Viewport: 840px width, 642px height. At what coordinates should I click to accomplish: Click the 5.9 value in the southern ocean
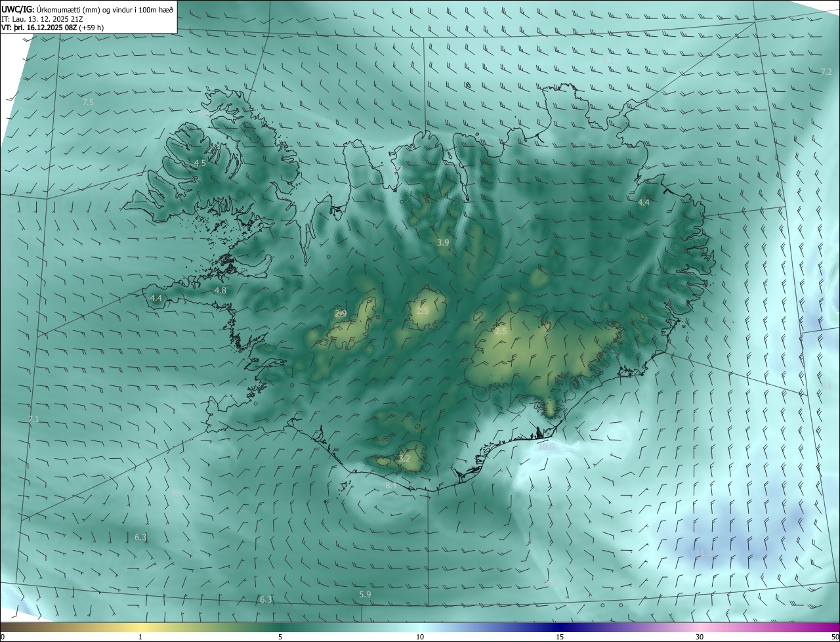click(x=365, y=595)
